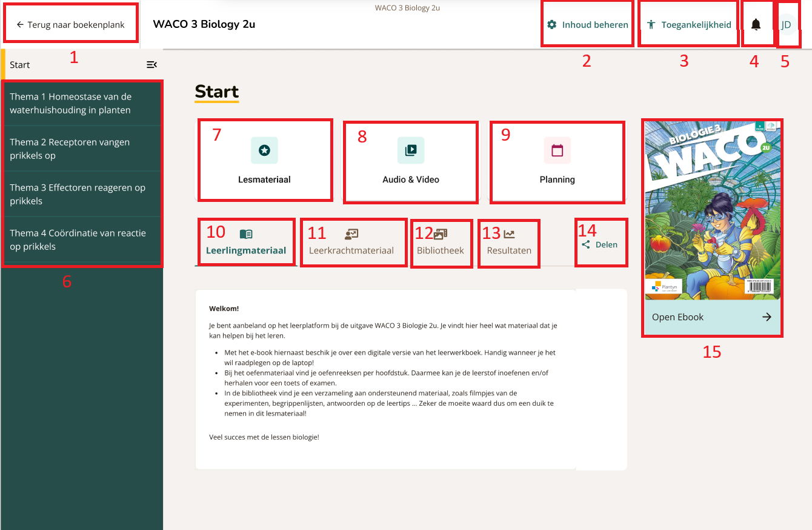The image size is (812, 530).
Task: Click the teacher icon above Leerkrachtmateriaal
Action: tap(351, 234)
